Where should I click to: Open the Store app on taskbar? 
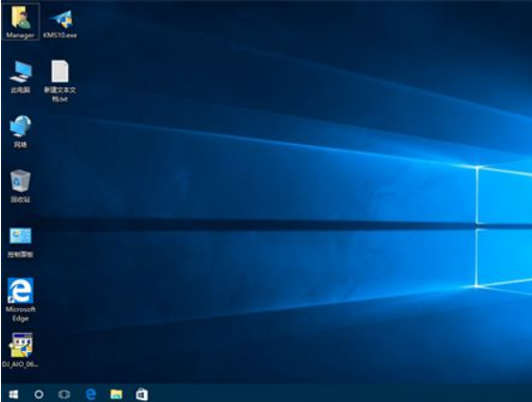click(x=142, y=394)
